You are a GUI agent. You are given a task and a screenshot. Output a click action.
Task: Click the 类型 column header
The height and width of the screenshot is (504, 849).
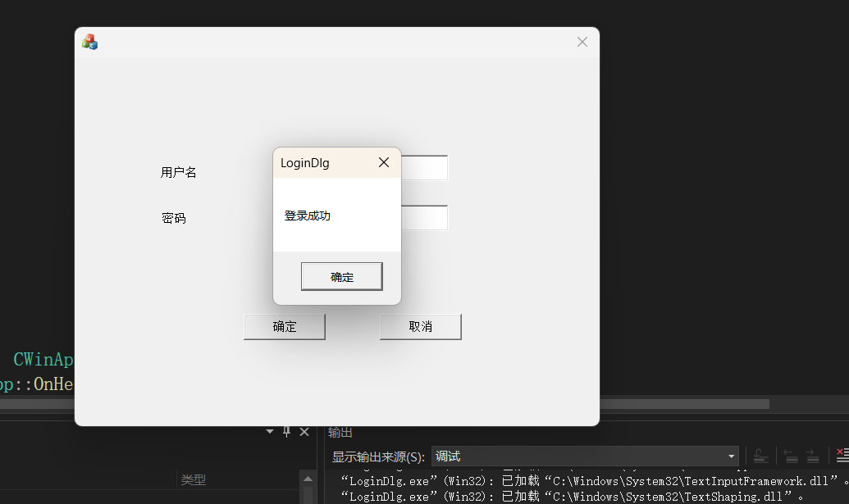(194, 479)
